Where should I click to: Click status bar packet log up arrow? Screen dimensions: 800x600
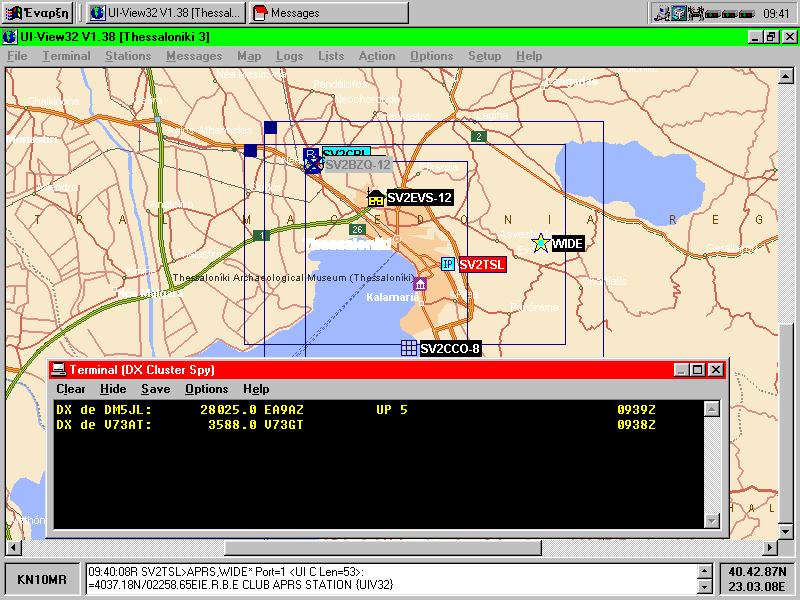(x=705, y=571)
